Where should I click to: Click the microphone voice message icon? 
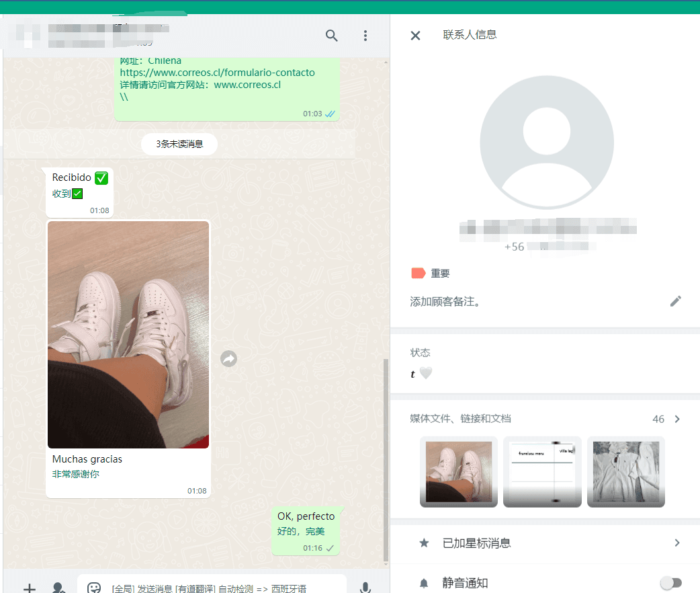(365, 588)
